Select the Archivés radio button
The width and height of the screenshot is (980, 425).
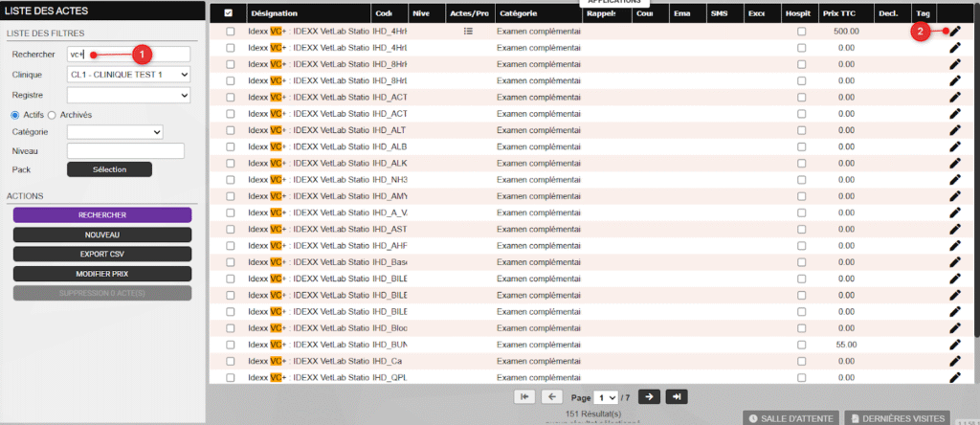53,115
